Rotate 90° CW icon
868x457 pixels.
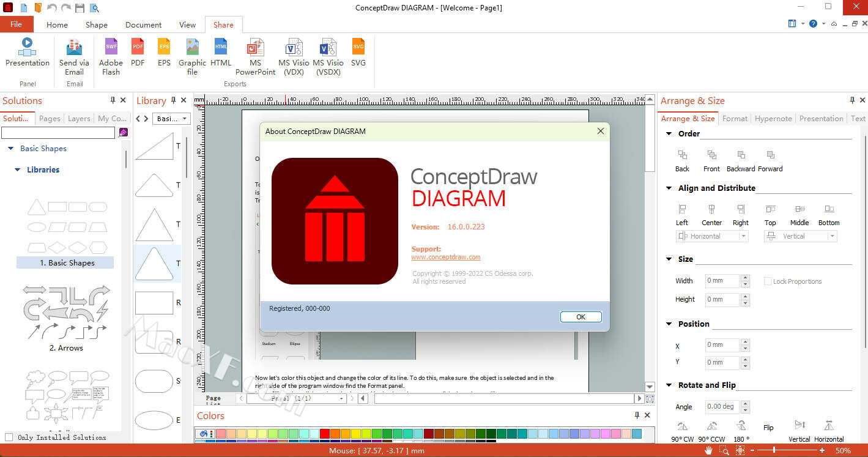(x=683, y=426)
